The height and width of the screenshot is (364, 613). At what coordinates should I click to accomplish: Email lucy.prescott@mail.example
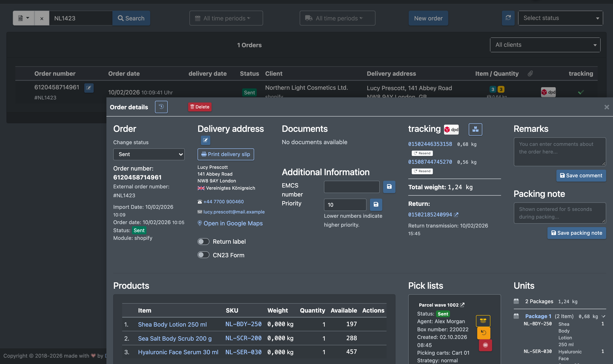pyautogui.click(x=234, y=212)
